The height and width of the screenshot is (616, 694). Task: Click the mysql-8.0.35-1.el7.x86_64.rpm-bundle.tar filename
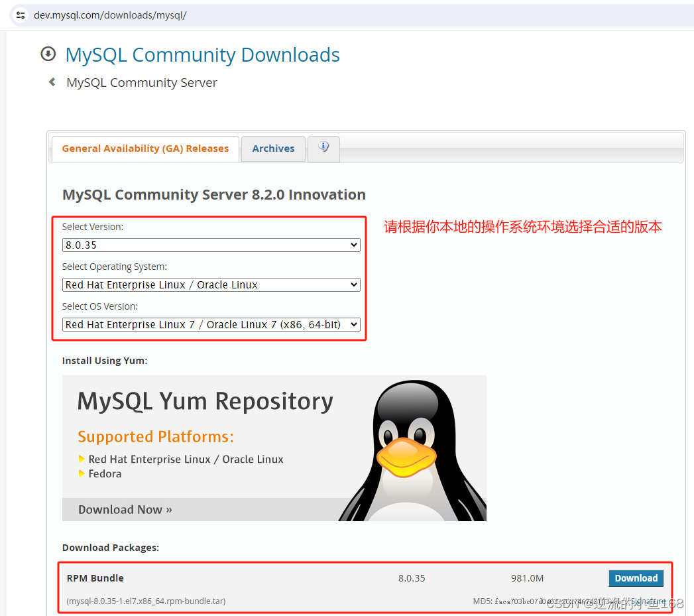[146, 601]
